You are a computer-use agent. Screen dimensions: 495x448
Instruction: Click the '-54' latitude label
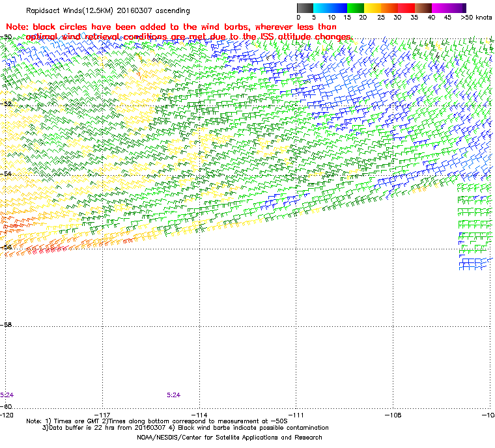pyautogui.click(x=6, y=174)
